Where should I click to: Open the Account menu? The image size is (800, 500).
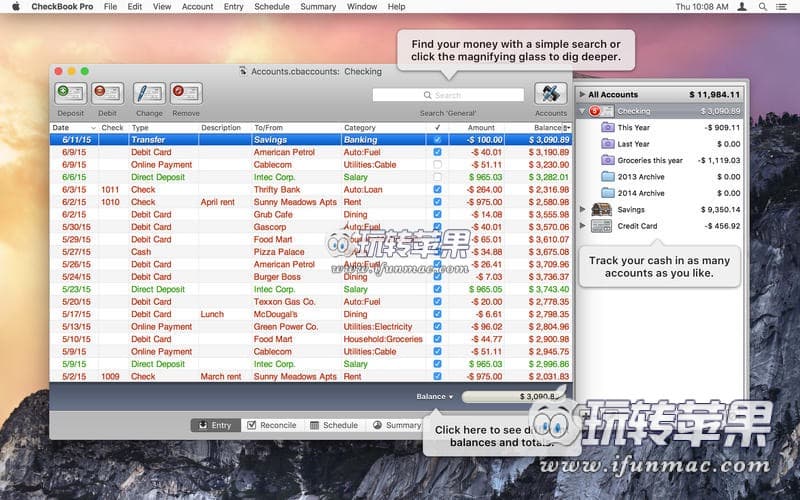tap(197, 7)
